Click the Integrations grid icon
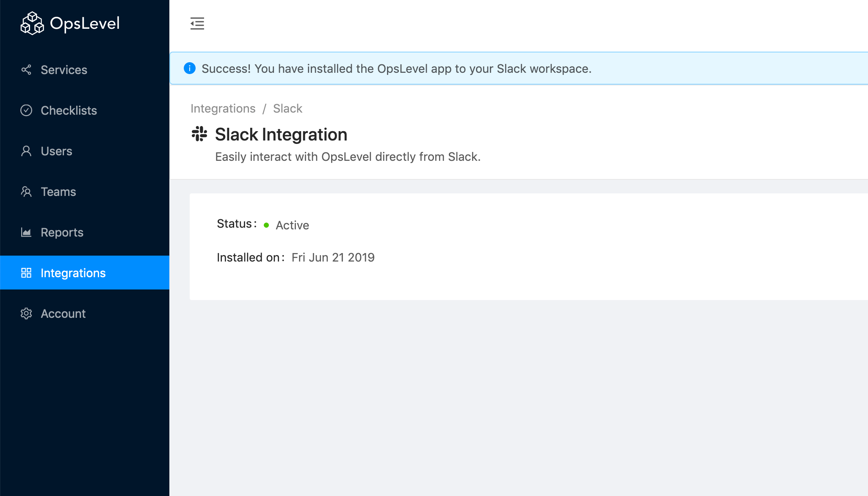Screen dimensions: 868x496 (26, 273)
